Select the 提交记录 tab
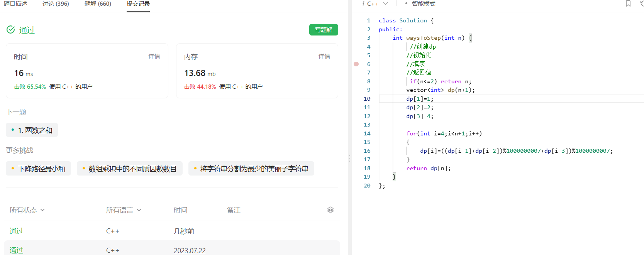The width and height of the screenshot is (644, 255). [x=138, y=4]
